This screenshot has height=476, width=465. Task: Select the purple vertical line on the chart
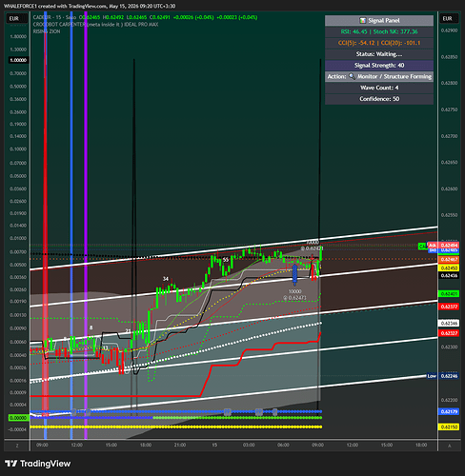point(86,222)
